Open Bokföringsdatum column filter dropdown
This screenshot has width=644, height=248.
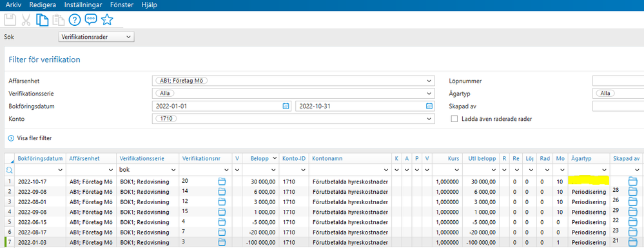(x=61, y=170)
